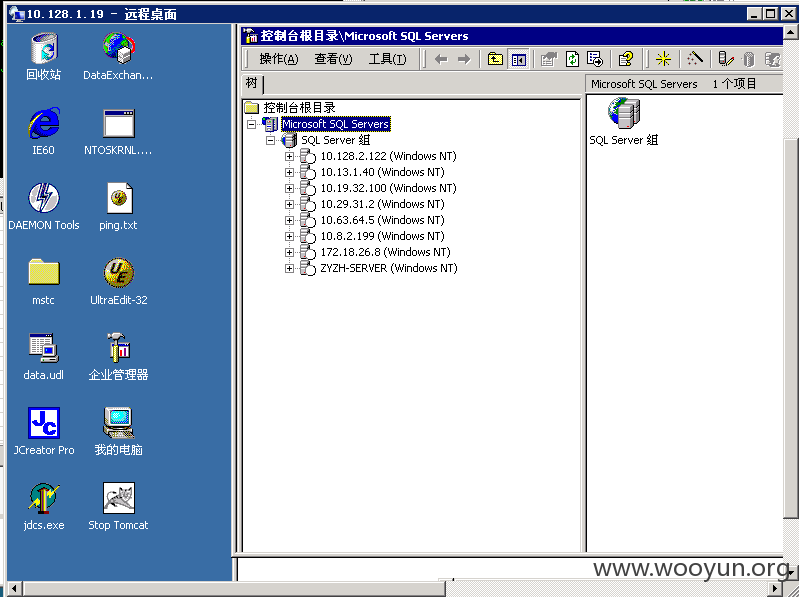Select 10.128.2.122 (Windows NT) server
Image resolution: width=799 pixels, height=597 pixels.
point(388,156)
